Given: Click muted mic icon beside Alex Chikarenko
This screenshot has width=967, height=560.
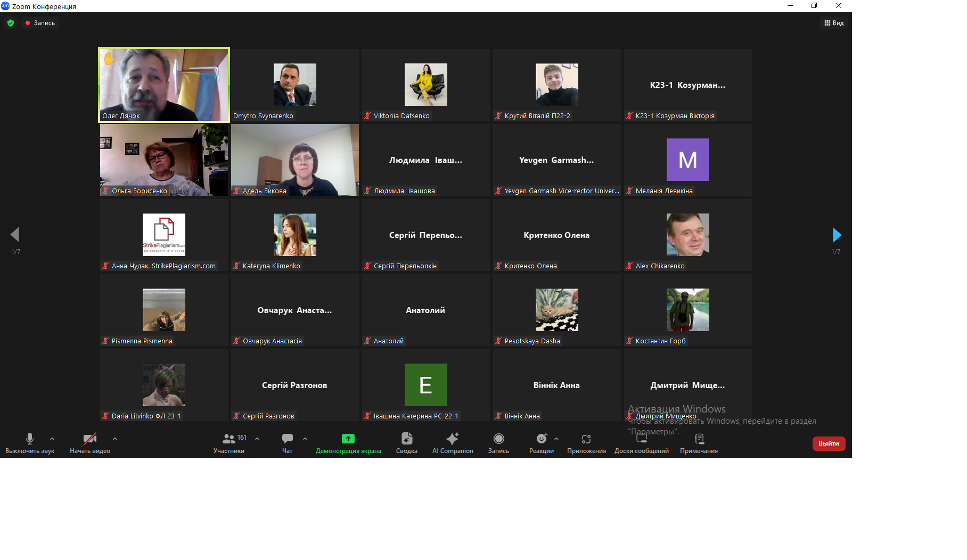Looking at the screenshot, I should coord(629,266).
